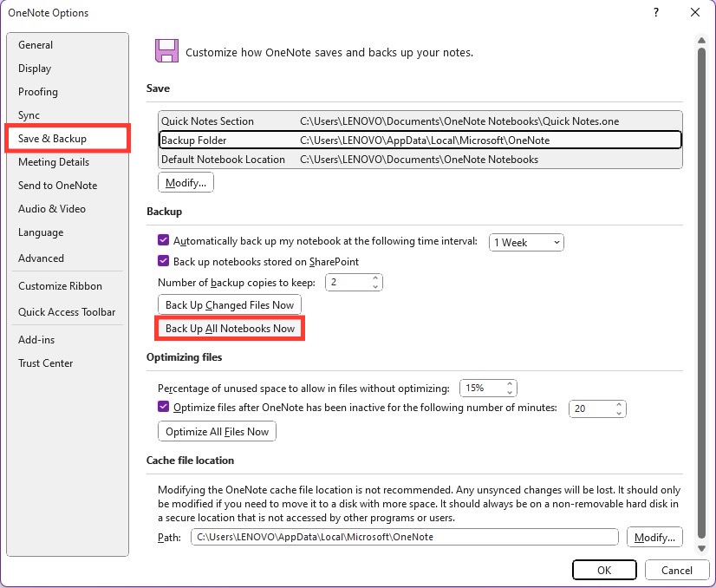Open Send to OneNote options
Screen dimensions: 716x588
tap(68, 186)
